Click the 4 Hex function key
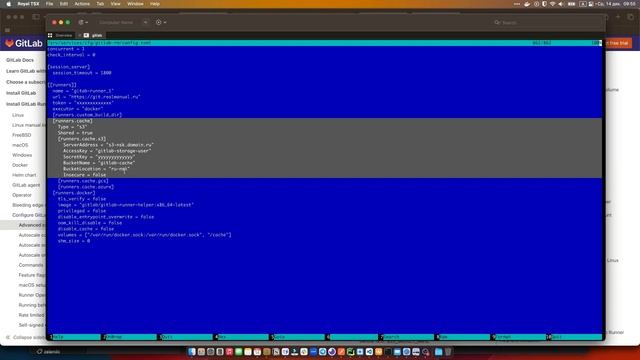Screen dimensions: 640x360 (x=242, y=337)
